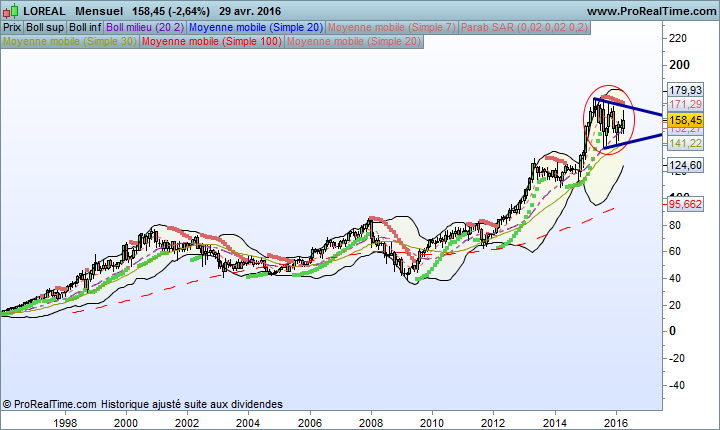Screen dimensions: 720x430
Task: Click the 2008 label on the time axis
Action: point(371,423)
